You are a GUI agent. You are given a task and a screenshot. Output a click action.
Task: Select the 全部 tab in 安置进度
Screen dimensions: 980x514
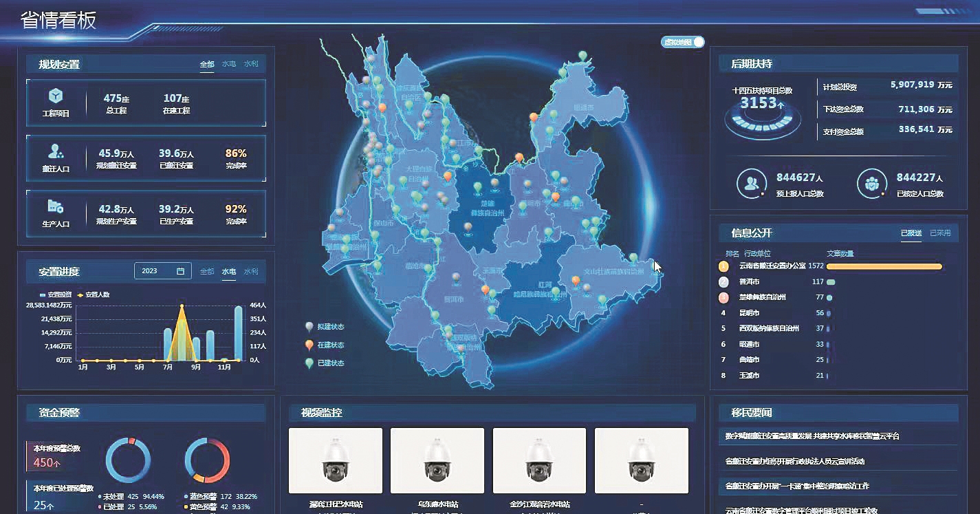[207, 271]
